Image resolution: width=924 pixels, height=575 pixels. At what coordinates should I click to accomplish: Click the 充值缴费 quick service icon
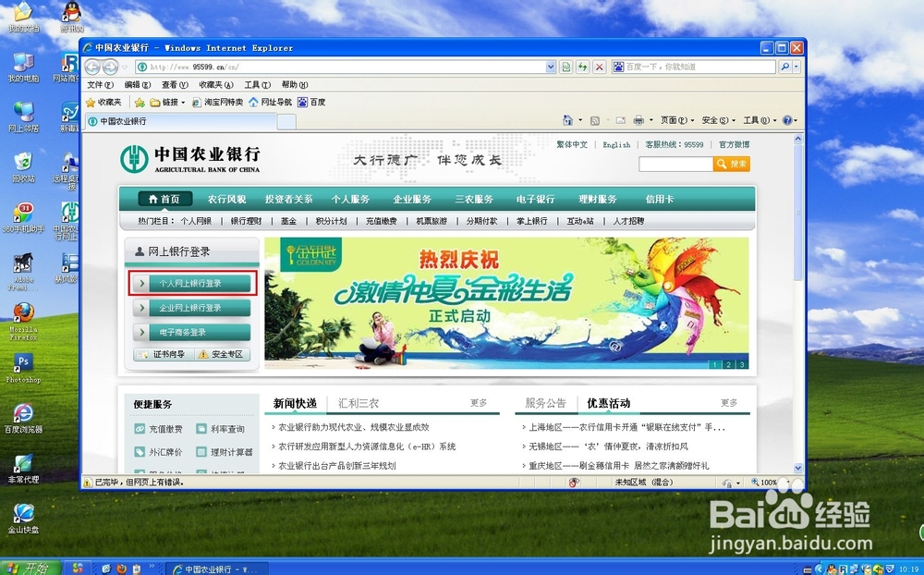[140, 429]
